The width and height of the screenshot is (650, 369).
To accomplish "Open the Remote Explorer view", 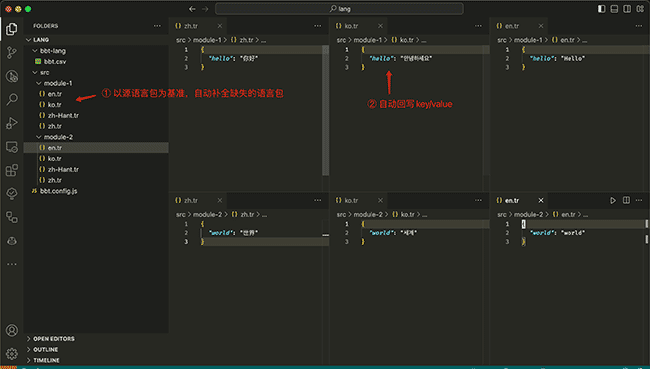I will point(12,147).
